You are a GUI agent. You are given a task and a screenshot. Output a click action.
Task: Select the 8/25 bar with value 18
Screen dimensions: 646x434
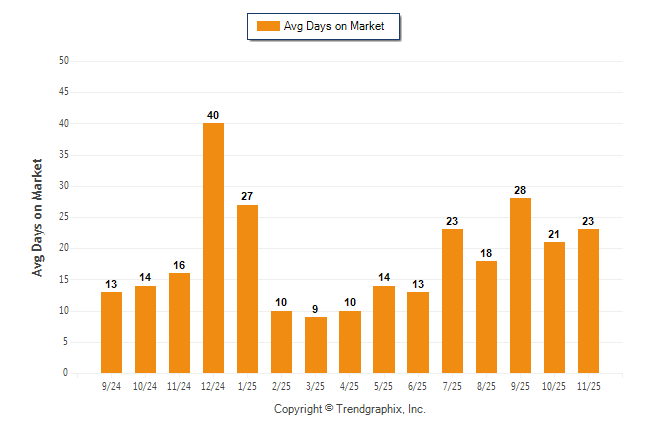(x=486, y=317)
